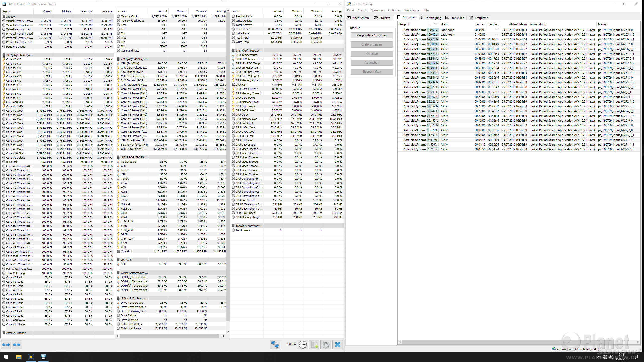Open the Hilfe menu
644x362 pixels.
pos(425,10)
